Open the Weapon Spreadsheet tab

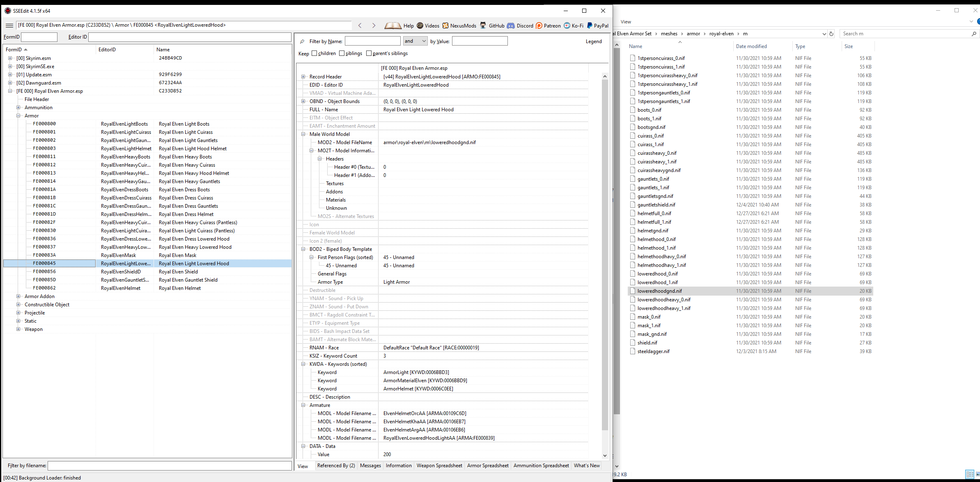[x=439, y=466]
